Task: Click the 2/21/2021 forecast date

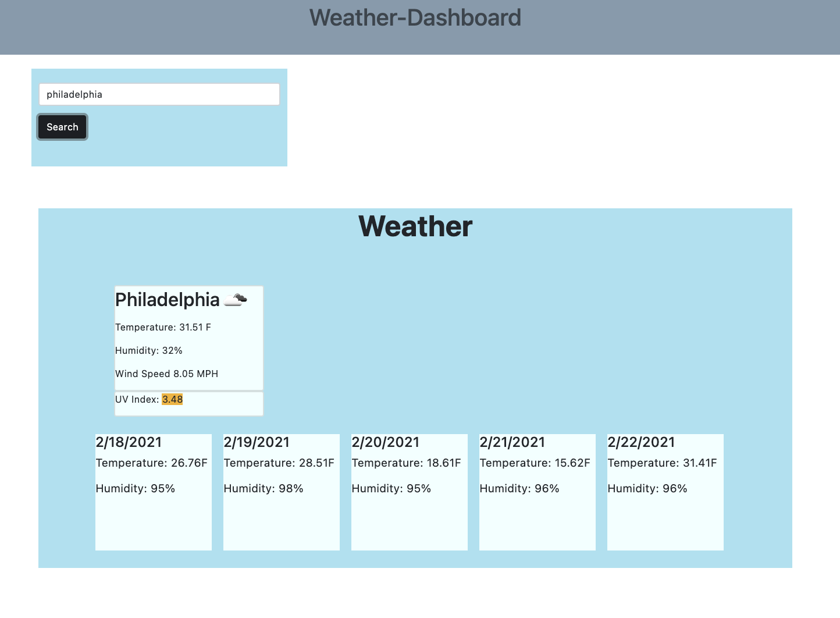Action: [x=512, y=442]
